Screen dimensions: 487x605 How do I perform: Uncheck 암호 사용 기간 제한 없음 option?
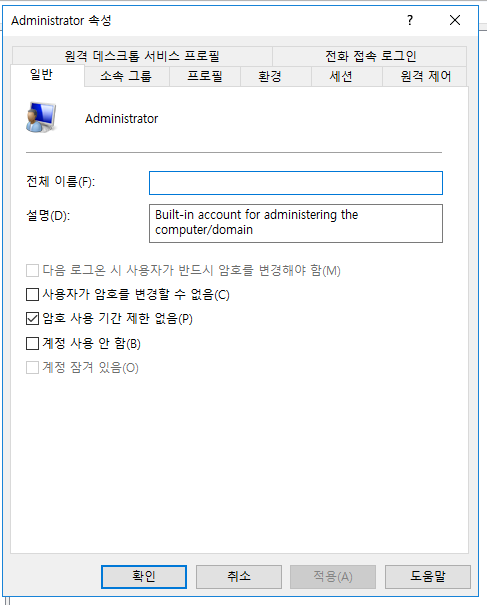(x=32, y=319)
